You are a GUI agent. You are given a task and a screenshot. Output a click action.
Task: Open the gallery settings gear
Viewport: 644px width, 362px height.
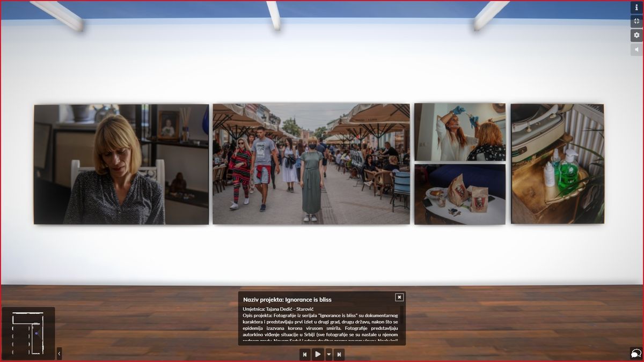click(636, 35)
